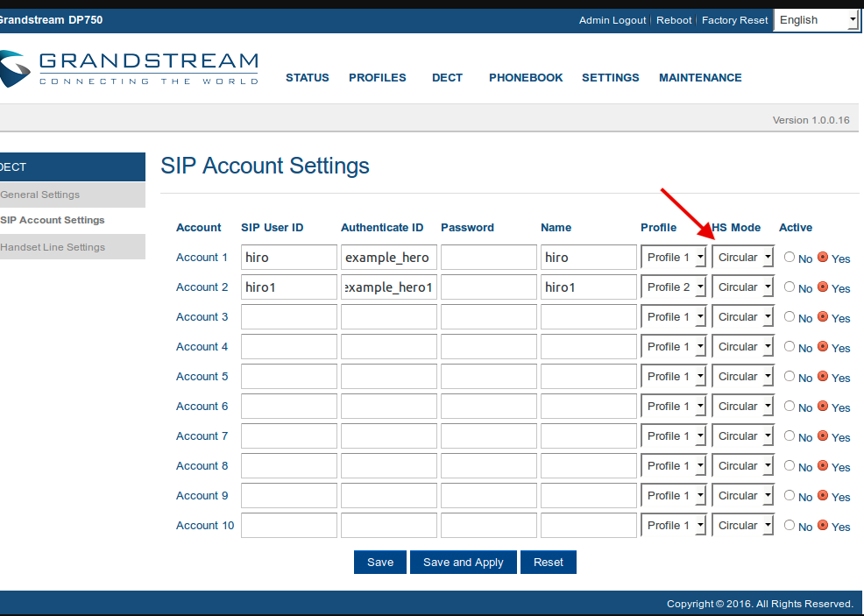The height and width of the screenshot is (616, 864).
Task: Select Yes radio for Account 7
Action: pos(823,435)
